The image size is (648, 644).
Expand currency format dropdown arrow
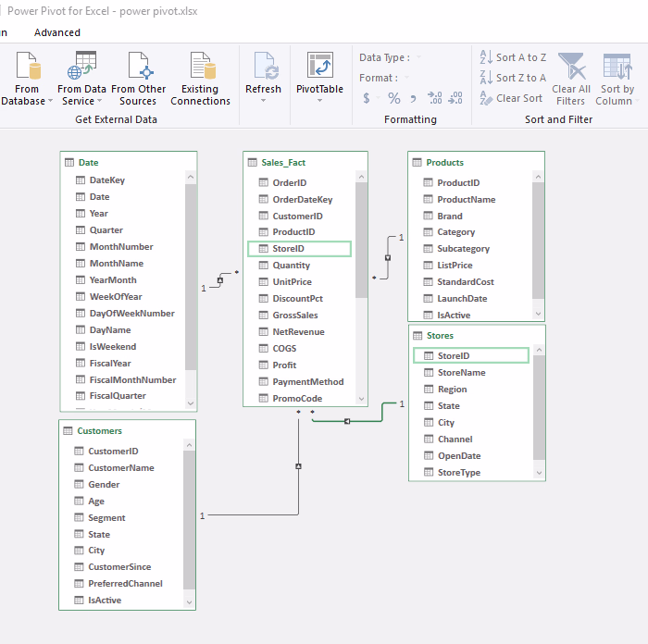tap(378, 98)
